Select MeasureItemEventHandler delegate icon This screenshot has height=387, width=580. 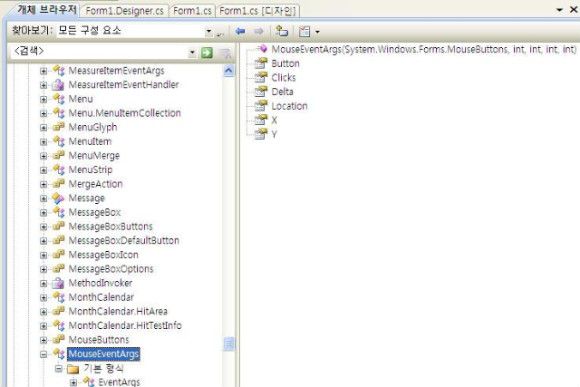click(x=58, y=85)
